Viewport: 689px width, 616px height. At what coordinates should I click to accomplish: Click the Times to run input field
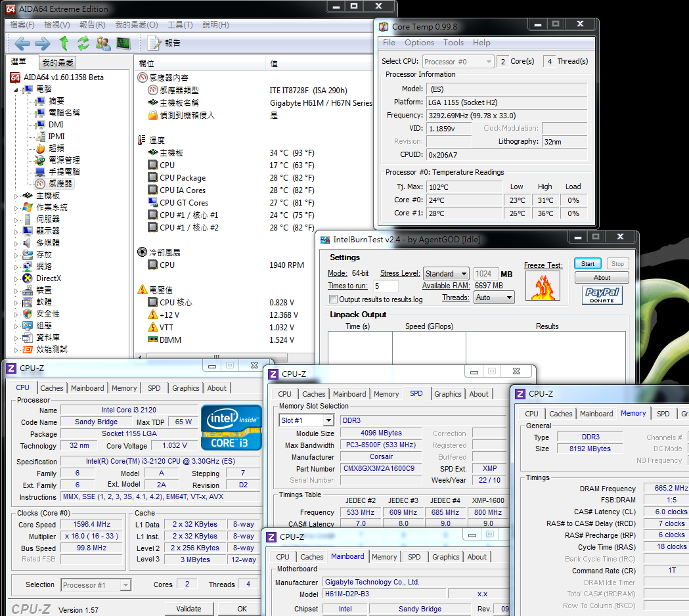point(386,286)
